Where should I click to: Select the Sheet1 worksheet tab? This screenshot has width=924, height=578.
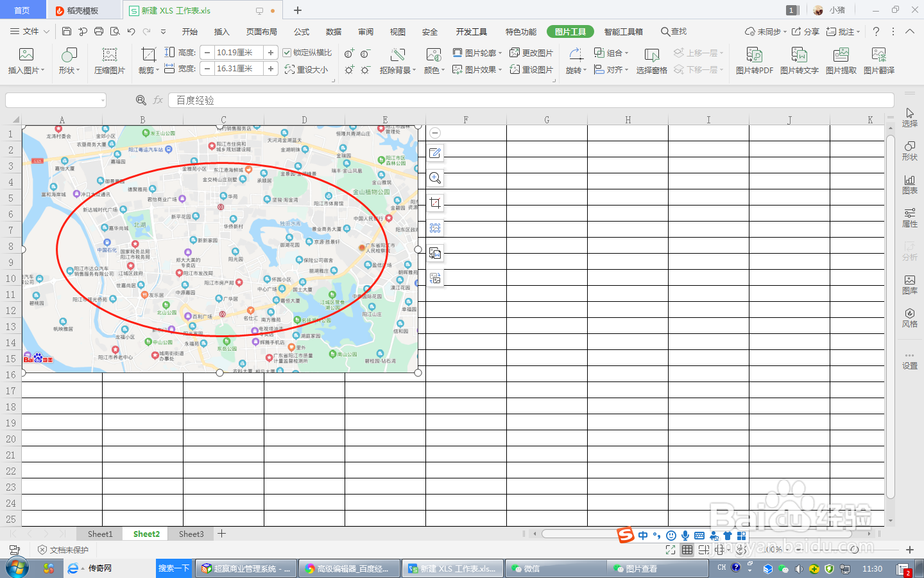pos(100,534)
